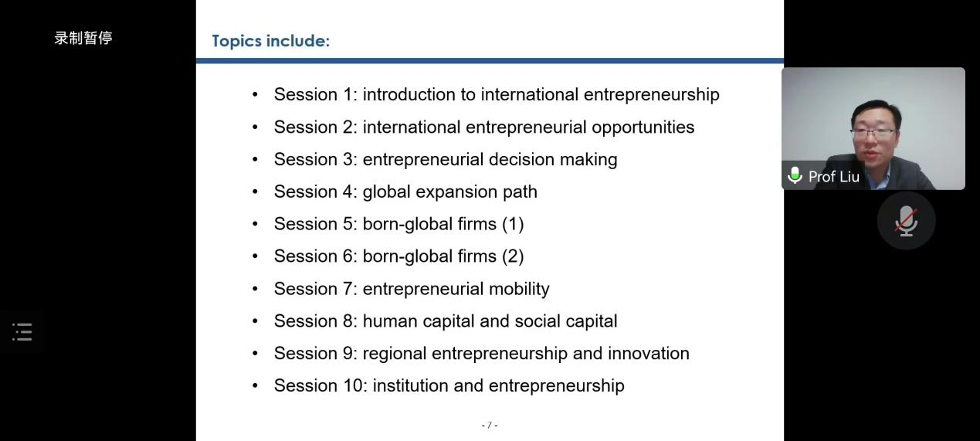
Task: Click the "Topics include:" slide heading
Action: [270, 41]
